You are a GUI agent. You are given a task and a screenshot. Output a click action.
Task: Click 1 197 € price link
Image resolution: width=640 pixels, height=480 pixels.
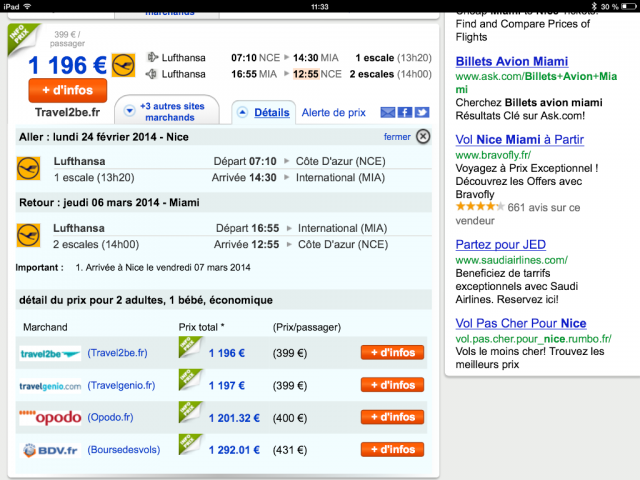click(227, 385)
